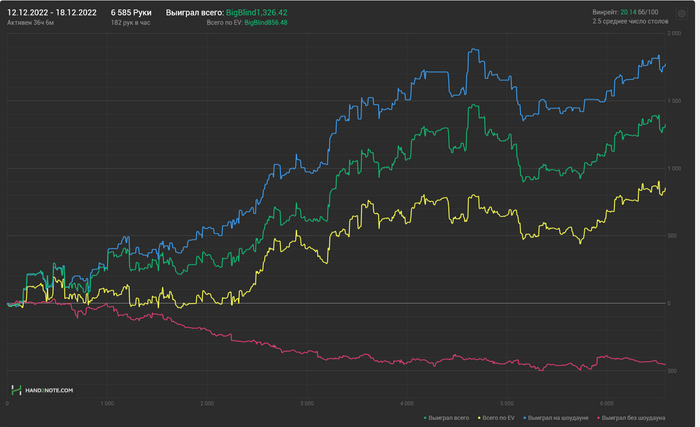This screenshot has width=700, height=427.
Task: Click the date range 12.12.2022 - 18.12.2022
Action: [52, 13]
